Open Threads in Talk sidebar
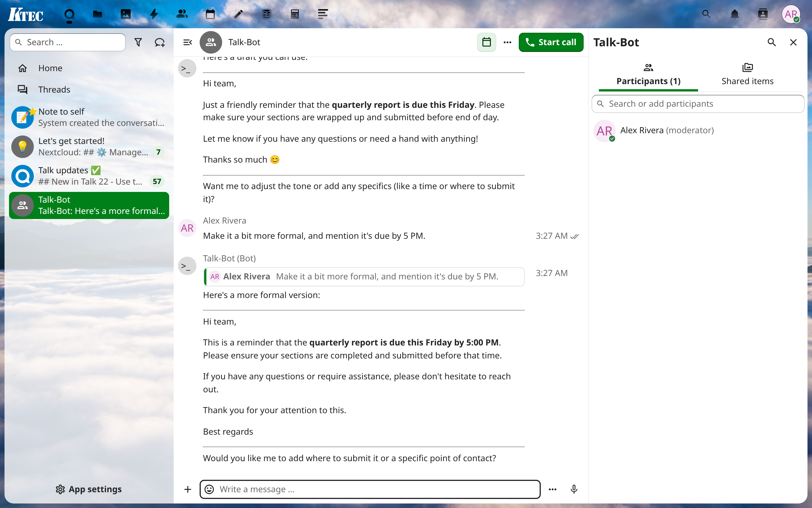This screenshot has width=812, height=508. click(x=89, y=90)
